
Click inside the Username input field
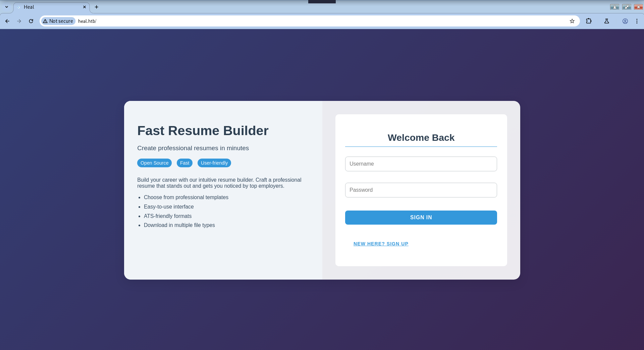421,164
